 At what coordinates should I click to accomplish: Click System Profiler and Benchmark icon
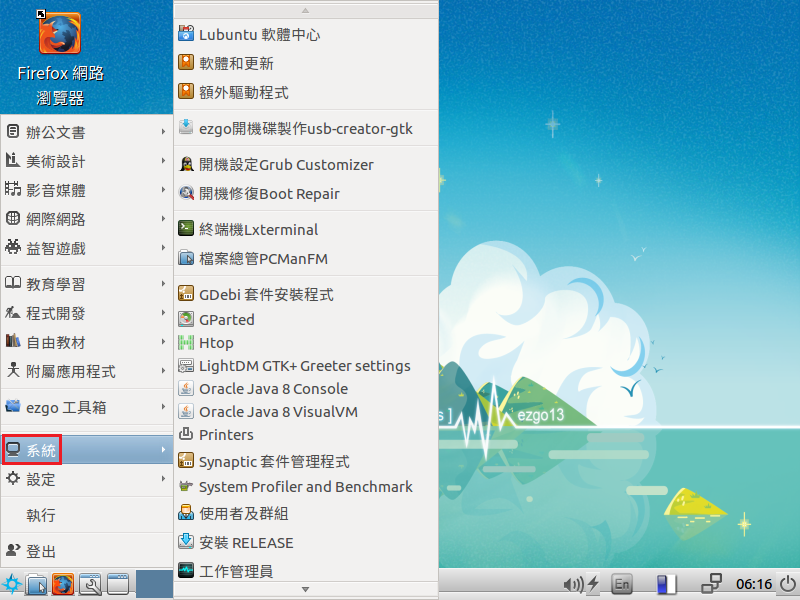[186, 486]
